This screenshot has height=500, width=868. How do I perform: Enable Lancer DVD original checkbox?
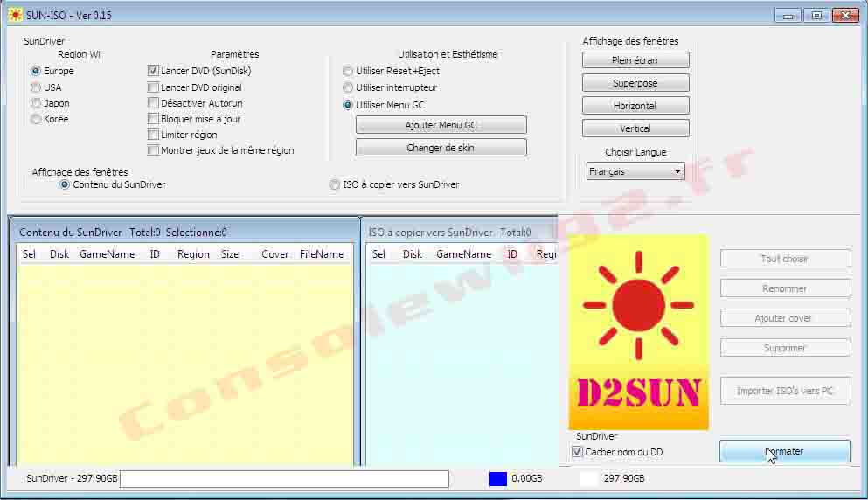coord(153,87)
